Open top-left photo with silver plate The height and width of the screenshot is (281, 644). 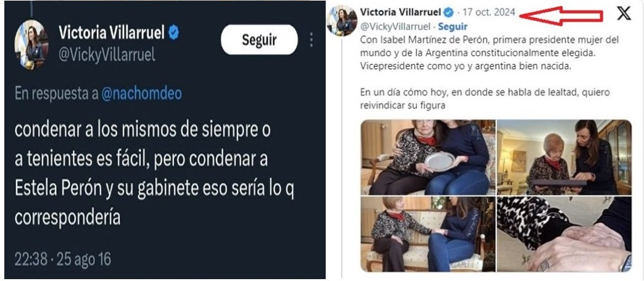coord(428,157)
